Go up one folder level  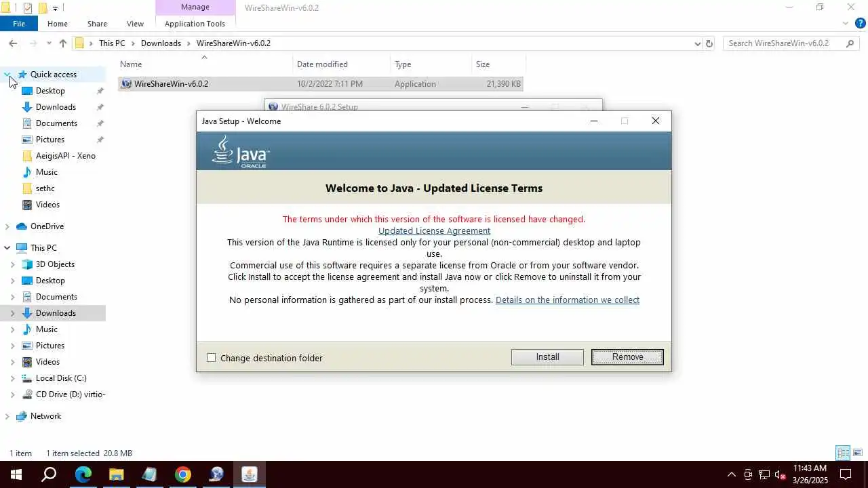(x=63, y=43)
